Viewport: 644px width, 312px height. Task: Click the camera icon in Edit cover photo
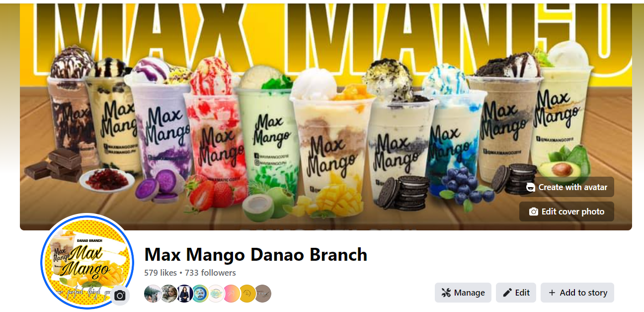[534, 211]
